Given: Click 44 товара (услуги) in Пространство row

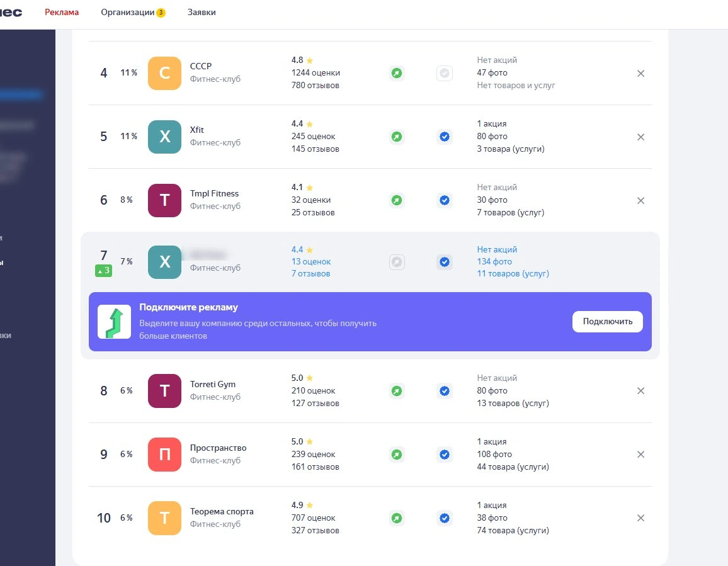Looking at the screenshot, I should 513,467.
